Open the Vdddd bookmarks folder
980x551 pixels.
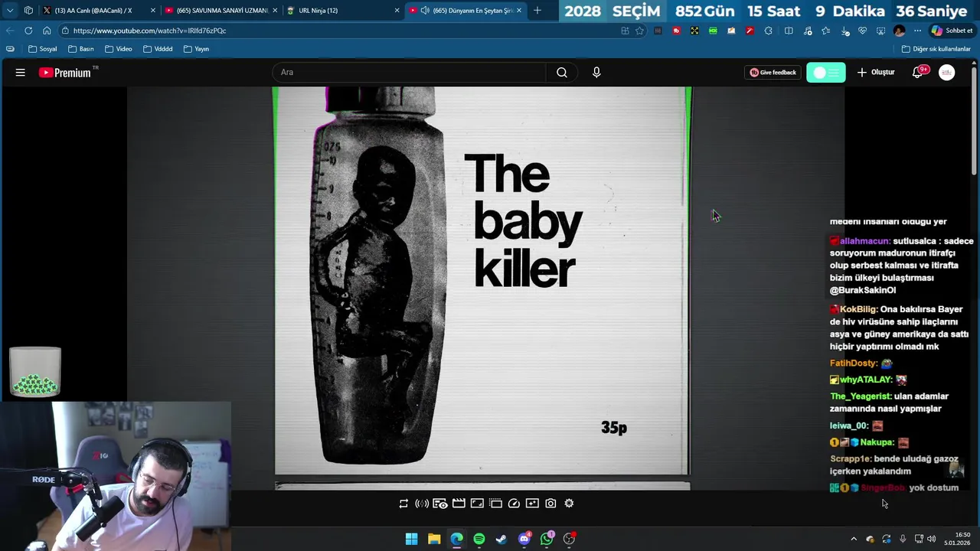click(158, 49)
